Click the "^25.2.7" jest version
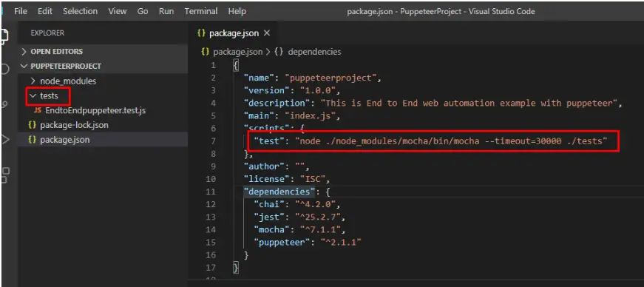Image resolution: width=644 pixels, height=287 pixels. point(319,217)
